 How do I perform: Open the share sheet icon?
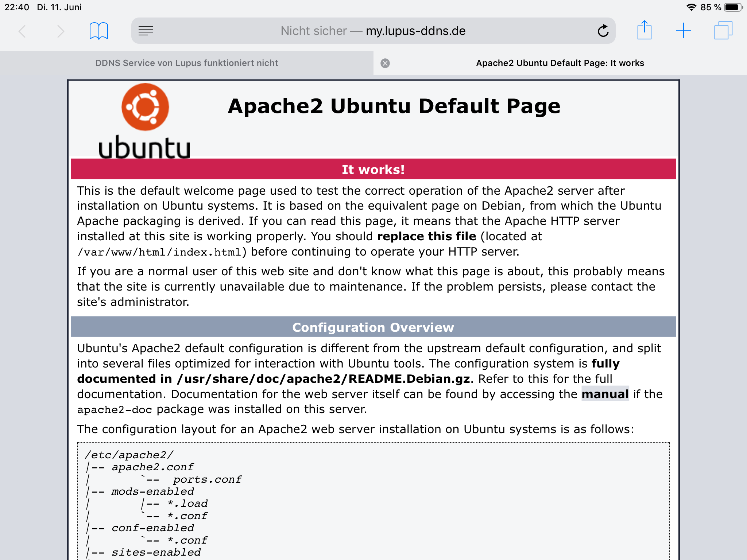click(645, 30)
